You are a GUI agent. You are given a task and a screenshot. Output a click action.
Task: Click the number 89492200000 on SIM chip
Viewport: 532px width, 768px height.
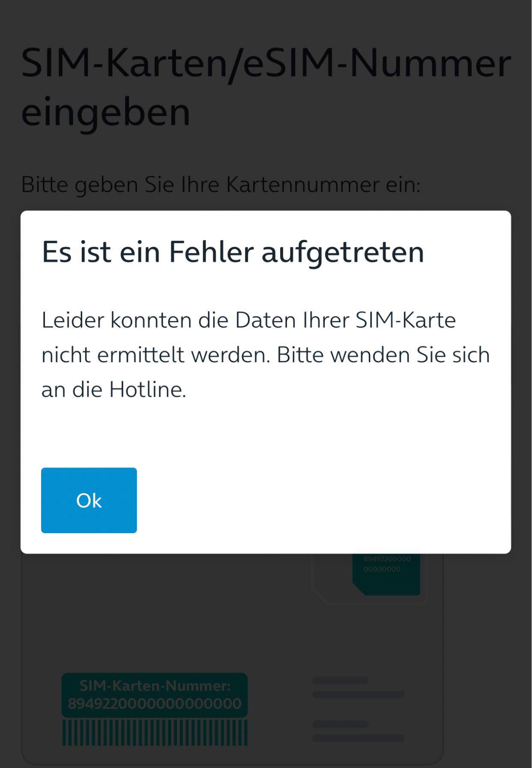[x=387, y=559]
